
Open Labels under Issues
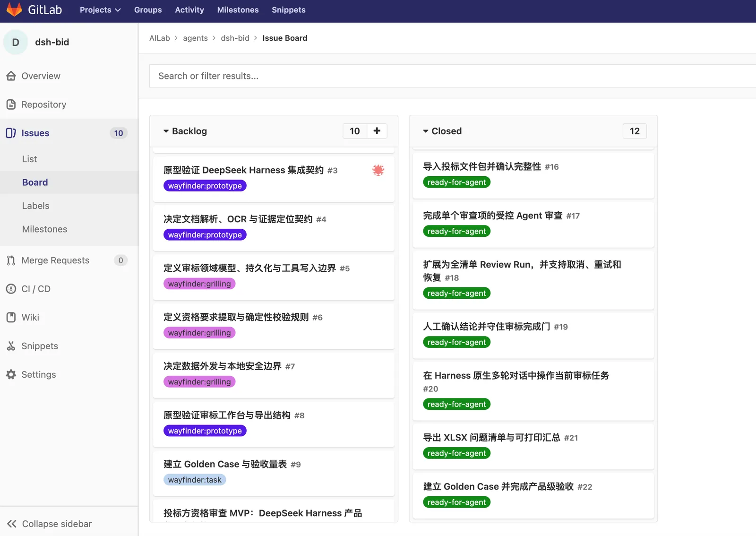pos(35,206)
